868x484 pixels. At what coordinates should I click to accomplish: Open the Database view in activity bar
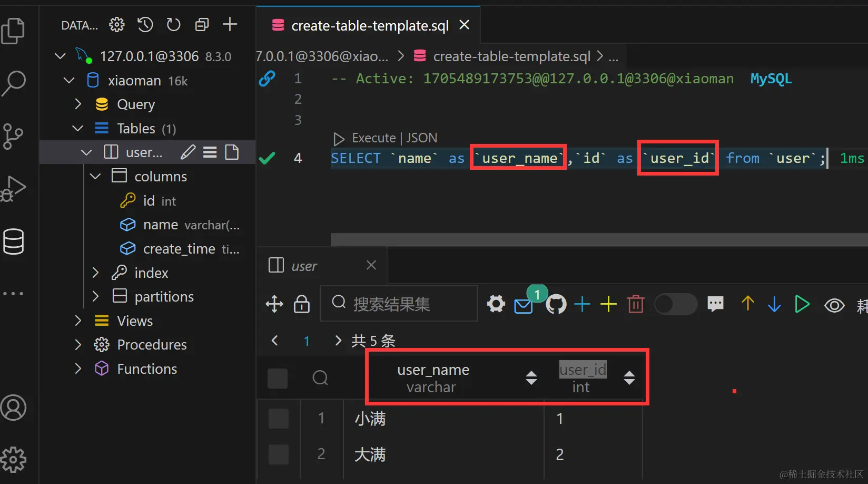coord(13,241)
